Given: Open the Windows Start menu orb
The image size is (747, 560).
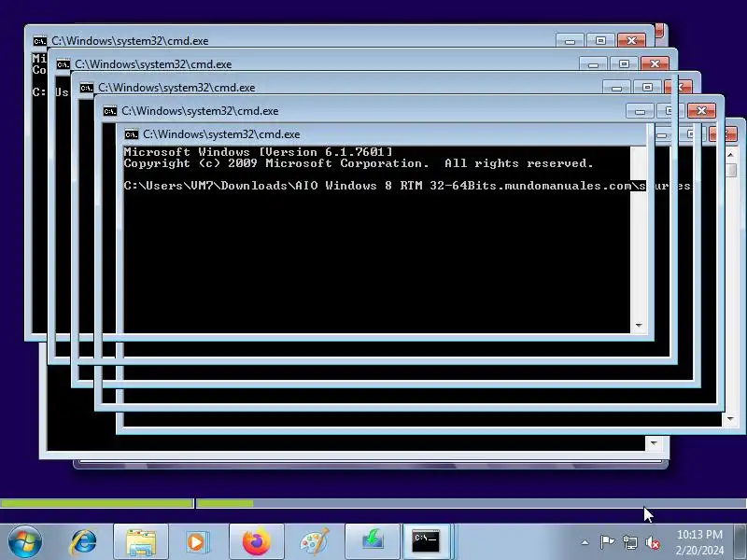Looking at the screenshot, I should [x=25, y=541].
